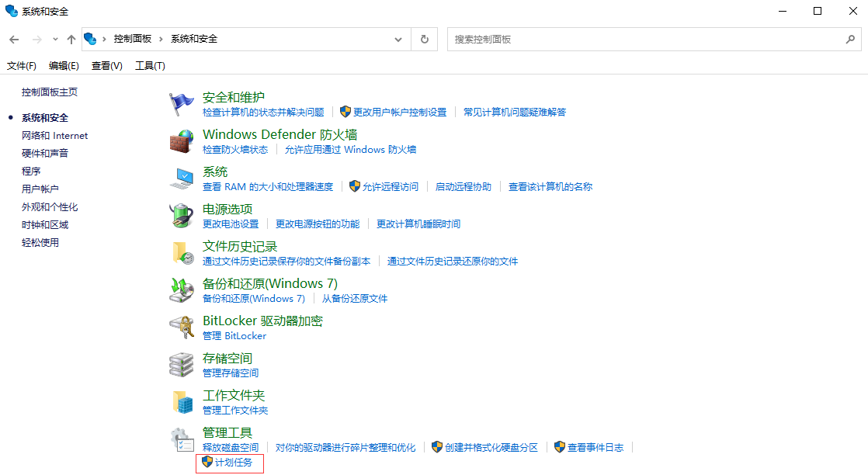The image size is (868, 475).
Task: Open 对你的驱动器进行碎片整理和优化 link
Action: click(345, 447)
